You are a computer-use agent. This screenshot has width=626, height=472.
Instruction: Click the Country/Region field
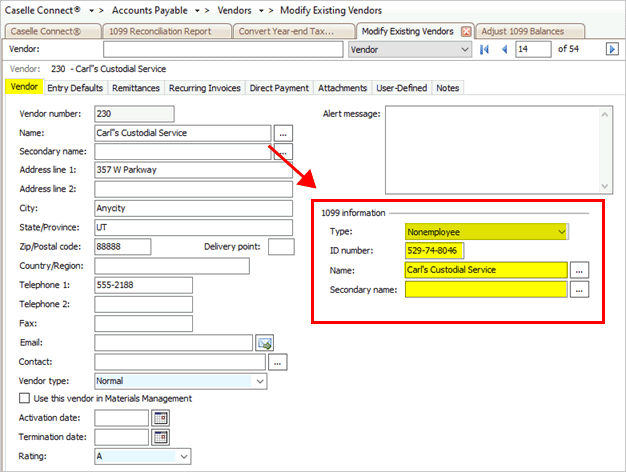coord(172,266)
